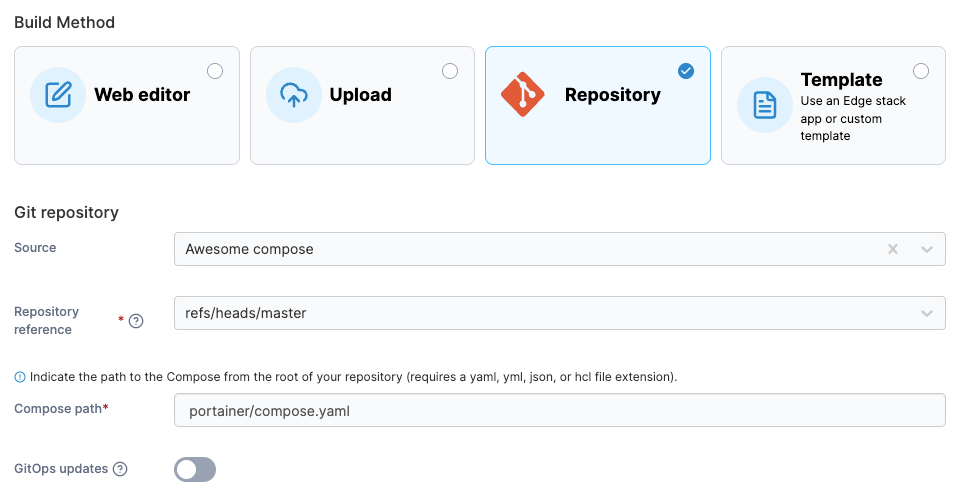Expand the Repository reference dropdown chevron
This screenshot has width=958, height=497.
(x=927, y=314)
